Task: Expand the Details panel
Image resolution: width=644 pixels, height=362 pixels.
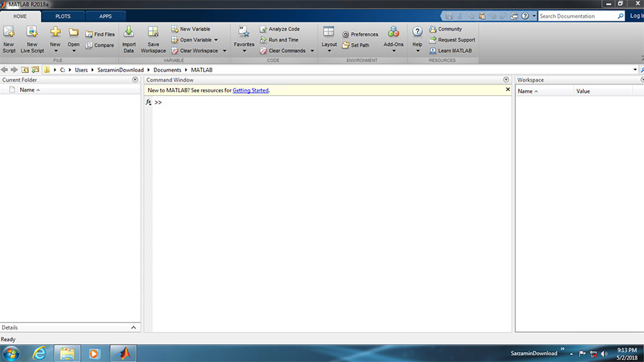Action: (134, 328)
